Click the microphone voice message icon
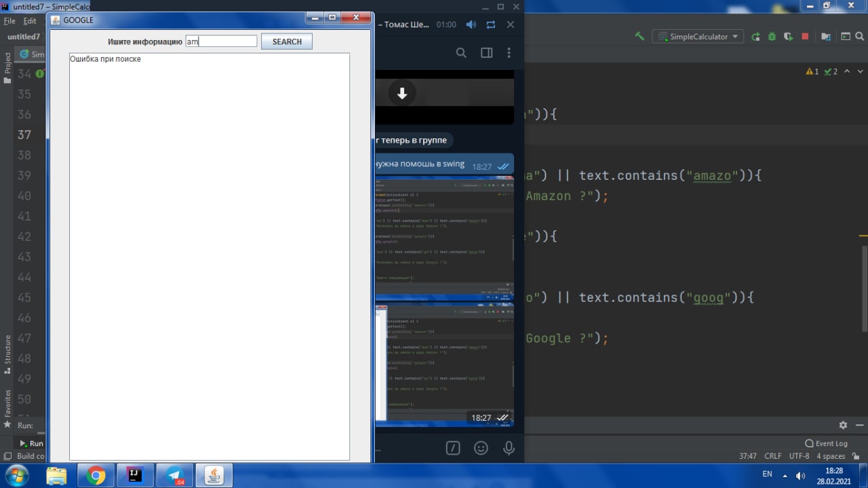The image size is (868, 488). [x=508, y=448]
